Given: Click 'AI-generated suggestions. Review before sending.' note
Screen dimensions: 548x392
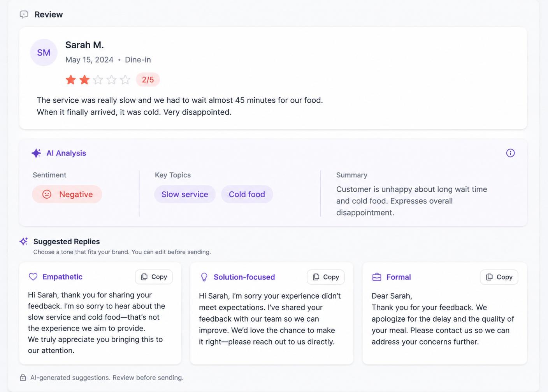Looking at the screenshot, I should tap(107, 378).
